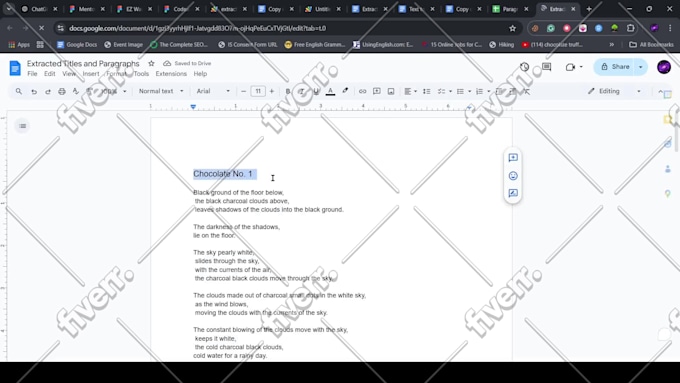Click the Share button
680x383 pixels.
(x=615, y=67)
